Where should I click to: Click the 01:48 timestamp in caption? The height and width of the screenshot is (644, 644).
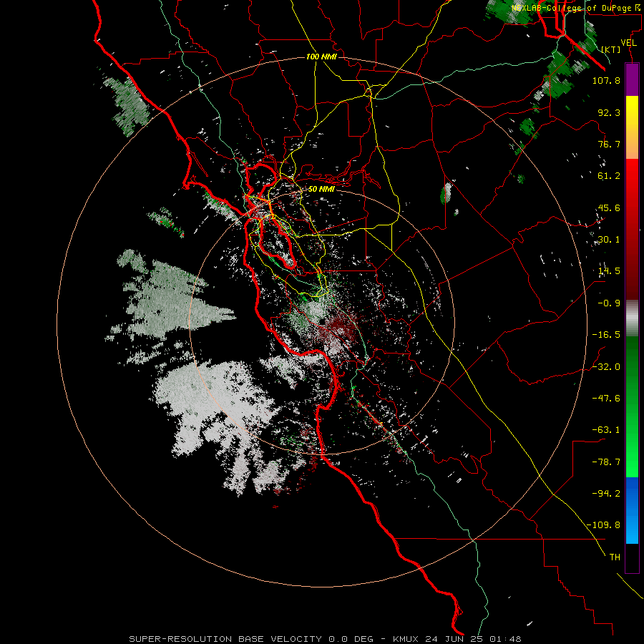[x=505, y=639]
